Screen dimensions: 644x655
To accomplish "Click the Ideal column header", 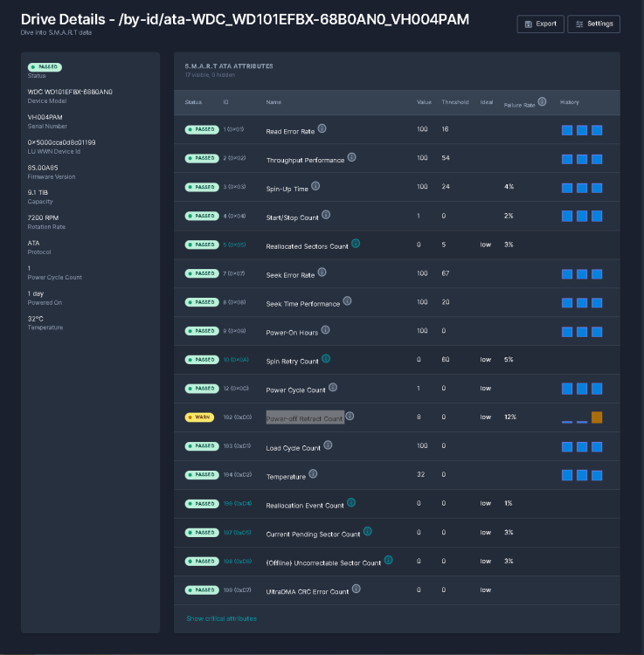I will pyautogui.click(x=487, y=102).
